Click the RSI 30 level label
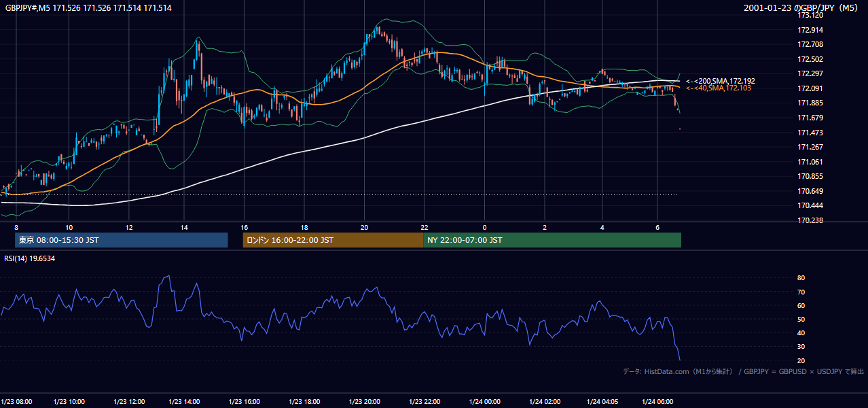Image resolution: width=868 pixels, height=408 pixels. pyautogui.click(x=801, y=347)
